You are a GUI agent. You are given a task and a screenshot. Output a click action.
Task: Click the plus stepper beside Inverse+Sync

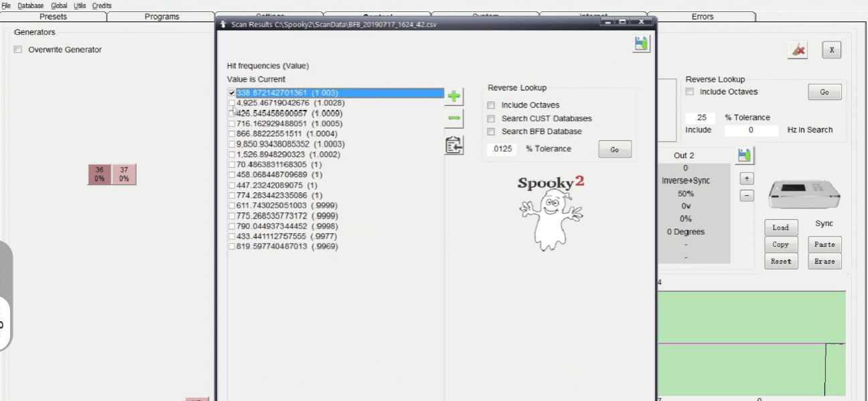point(747,178)
